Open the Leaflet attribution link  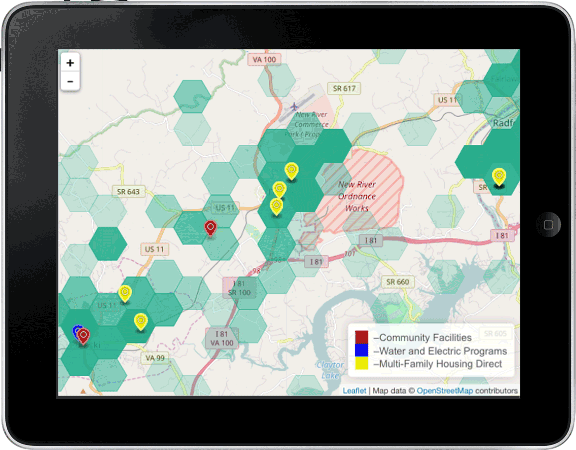[354, 390]
